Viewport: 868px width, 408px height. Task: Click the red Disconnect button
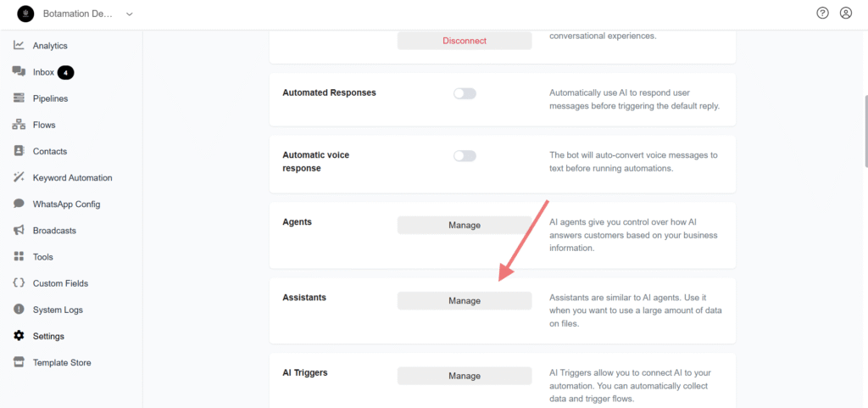465,41
